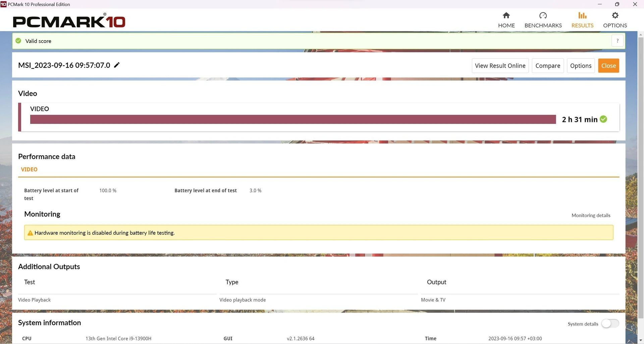Click the 2 h 31 min result value
Image resolution: width=644 pixels, height=344 pixels.
coord(580,120)
